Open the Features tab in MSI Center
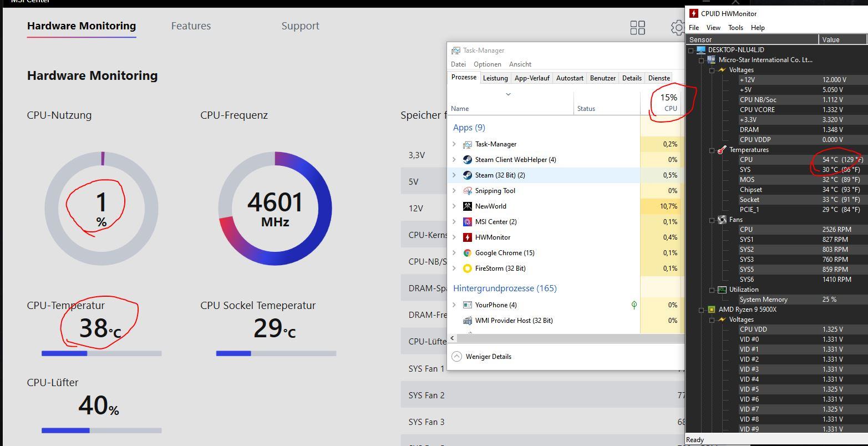868x446 pixels. 191,26
